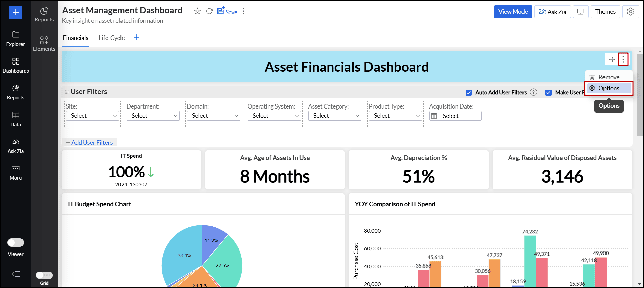This screenshot has height=288, width=644.
Task: Click the presentation slideshow icon
Action: [x=581, y=12]
